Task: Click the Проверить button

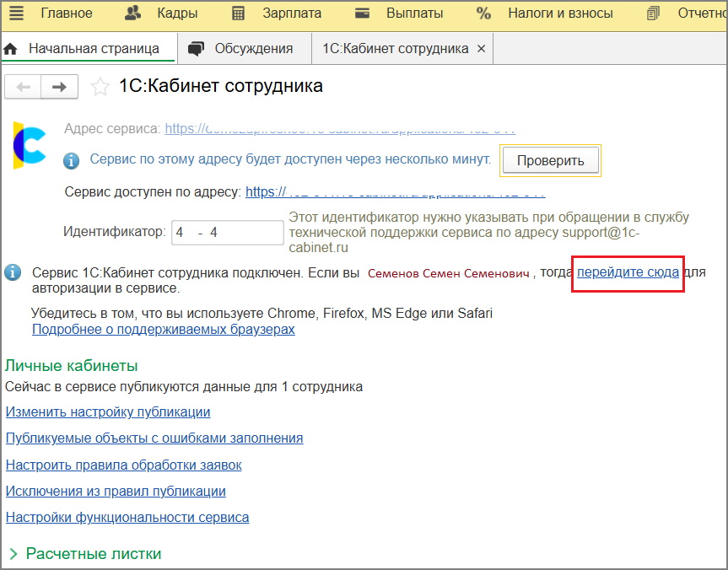Action: pyautogui.click(x=551, y=160)
